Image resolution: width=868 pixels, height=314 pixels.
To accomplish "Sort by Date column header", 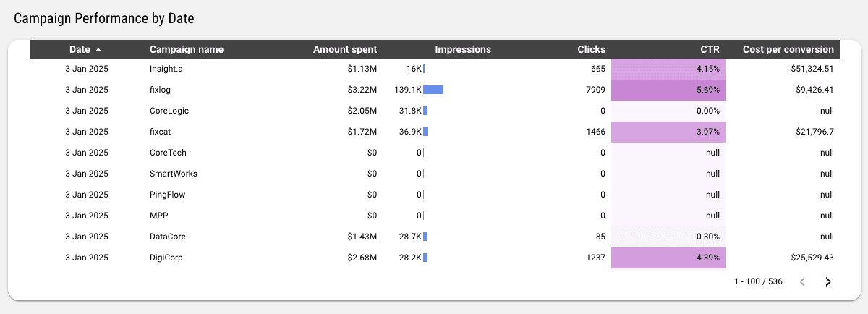I will 80,50.
